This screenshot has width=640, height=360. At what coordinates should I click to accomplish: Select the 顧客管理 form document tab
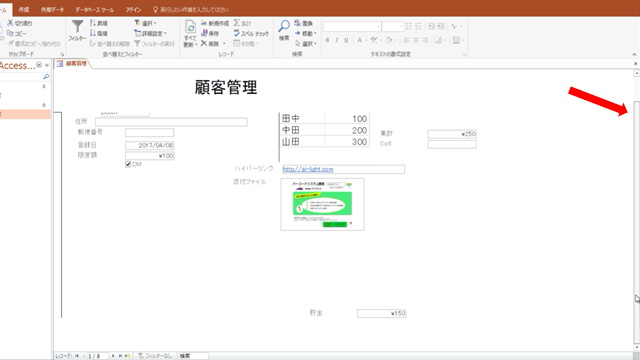click(73, 64)
